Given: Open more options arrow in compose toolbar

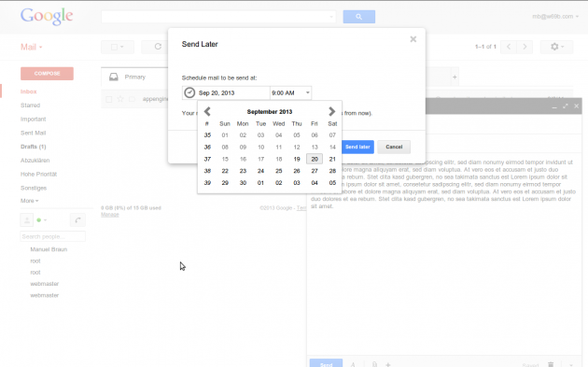Looking at the screenshot, I should [571, 364].
